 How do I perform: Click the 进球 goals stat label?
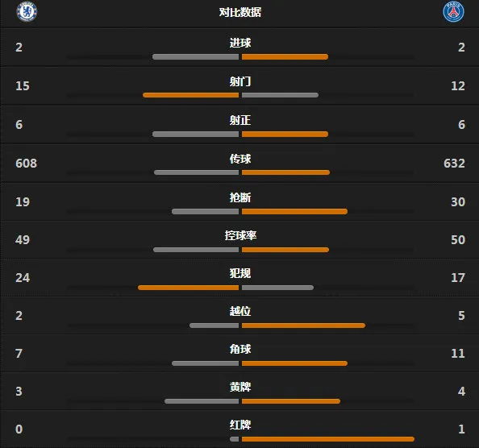point(240,43)
